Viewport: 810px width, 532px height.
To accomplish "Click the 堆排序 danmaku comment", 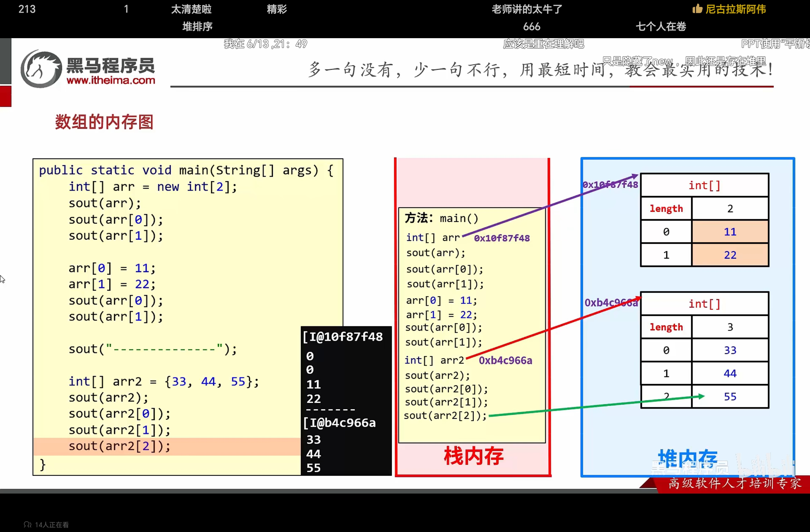I will [x=197, y=27].
